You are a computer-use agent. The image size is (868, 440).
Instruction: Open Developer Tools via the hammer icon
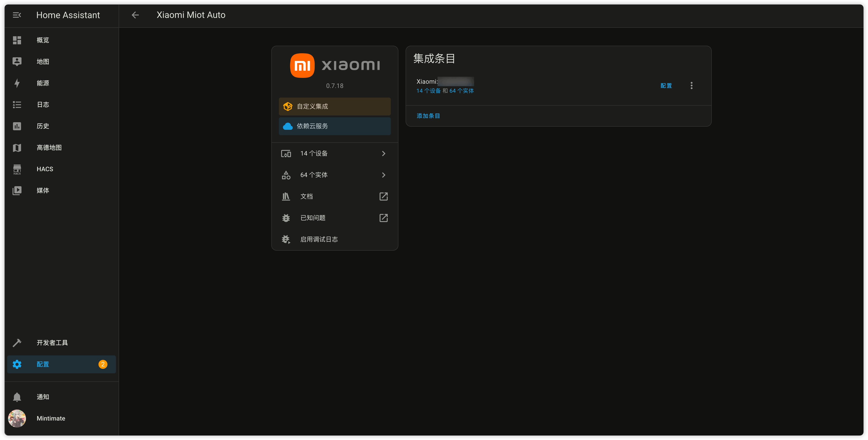(17, 343)
